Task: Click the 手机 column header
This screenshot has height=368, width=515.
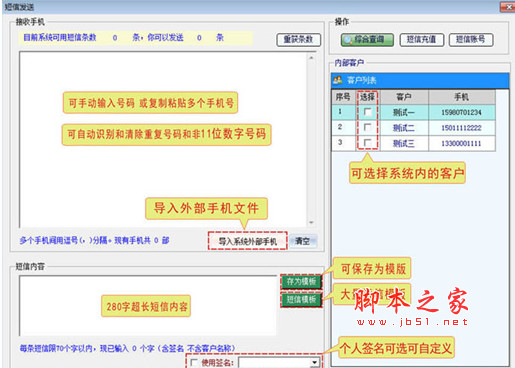Action: 462,97
